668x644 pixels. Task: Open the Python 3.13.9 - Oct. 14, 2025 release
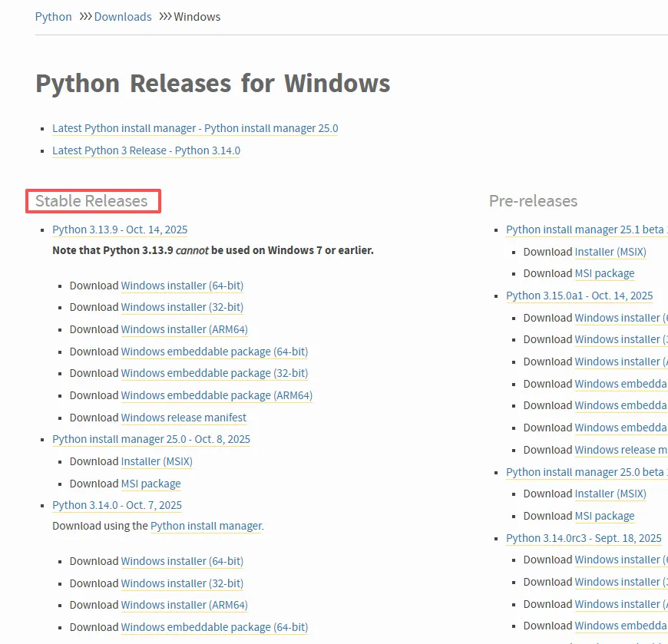pos(120,230)
